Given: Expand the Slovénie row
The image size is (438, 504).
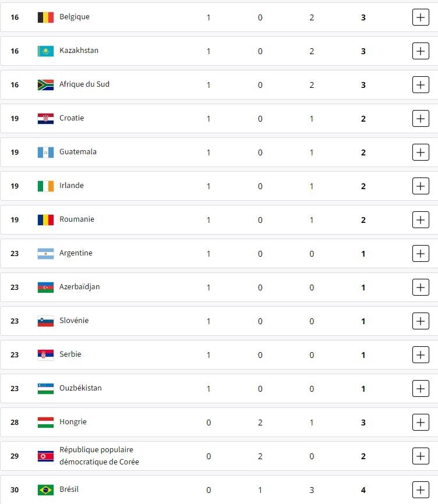Looking at the screenshot, I should point(420,321).
